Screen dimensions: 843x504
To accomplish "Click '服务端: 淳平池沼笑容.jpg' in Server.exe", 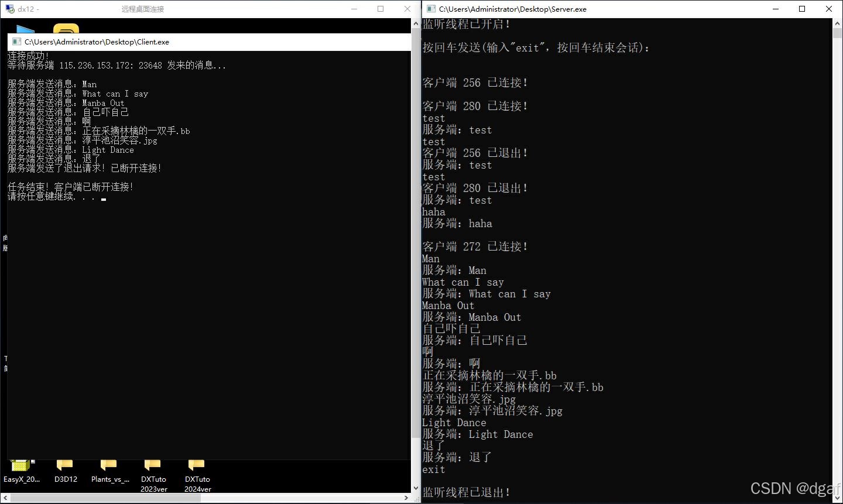I will [x=492, y=410].
